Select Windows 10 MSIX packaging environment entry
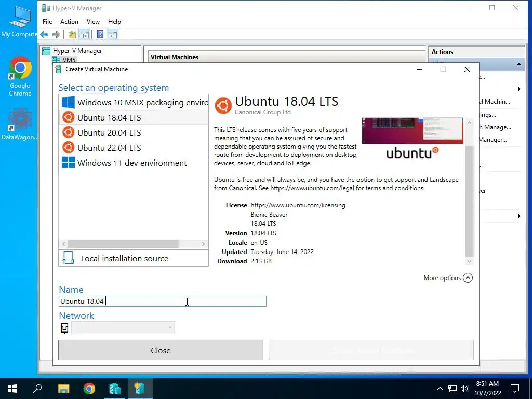The height and width of the screenshot is (399, 532). pos(134,102)
